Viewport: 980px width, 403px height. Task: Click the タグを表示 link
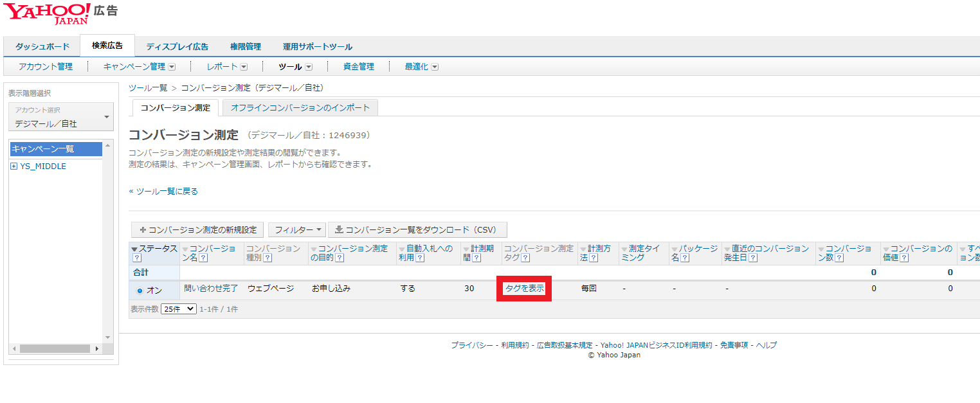click(525, 289)
